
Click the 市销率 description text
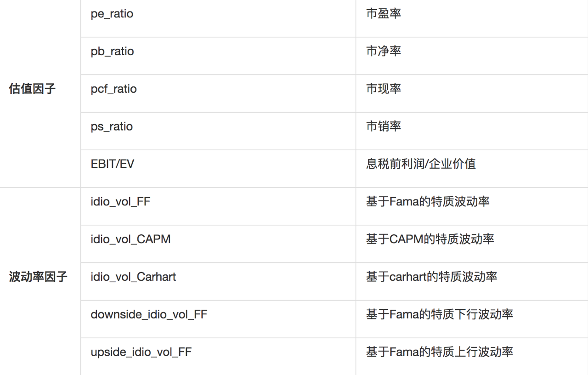pos(384,127)
